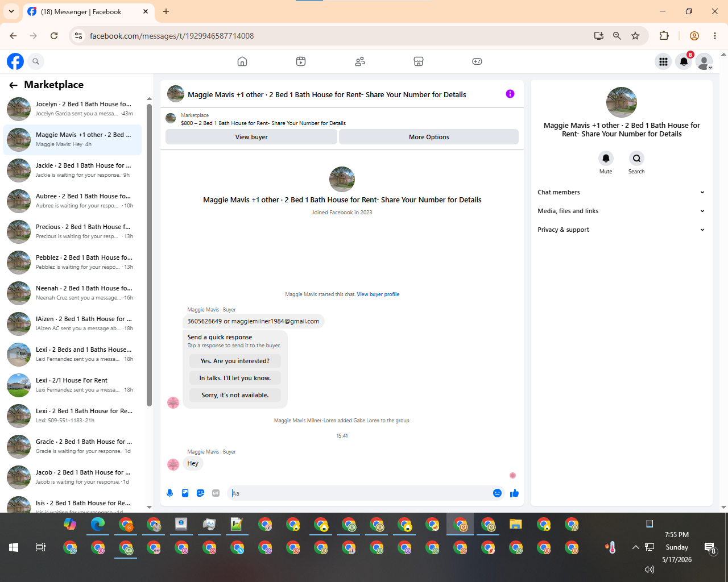Open the Pebblez conversation in the list
The height and width of the screenshot is (582, 728).
point(73,262)
